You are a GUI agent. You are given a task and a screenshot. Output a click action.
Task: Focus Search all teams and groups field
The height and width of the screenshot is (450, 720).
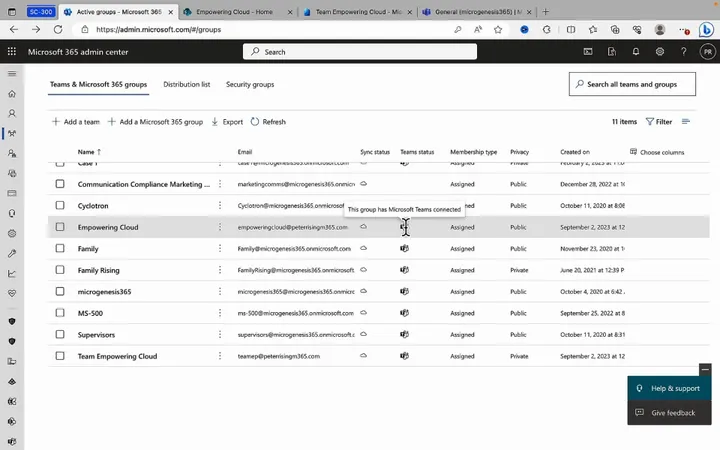[632, 84]
